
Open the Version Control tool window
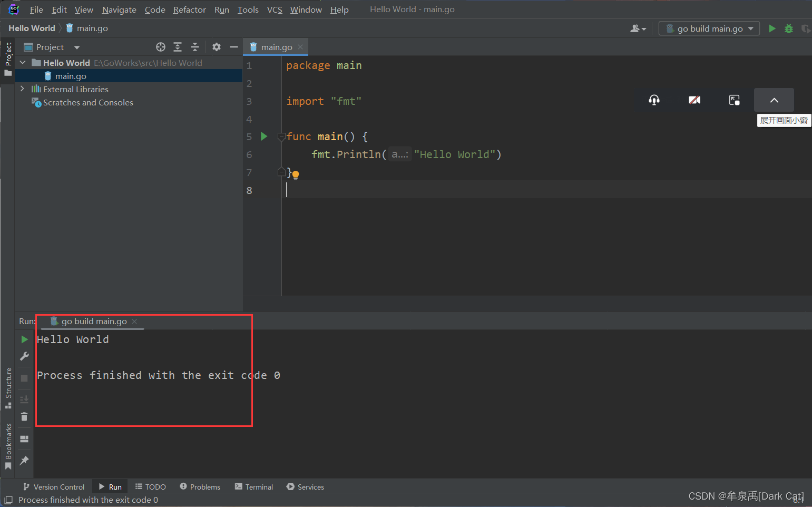(x=54, y=487)
